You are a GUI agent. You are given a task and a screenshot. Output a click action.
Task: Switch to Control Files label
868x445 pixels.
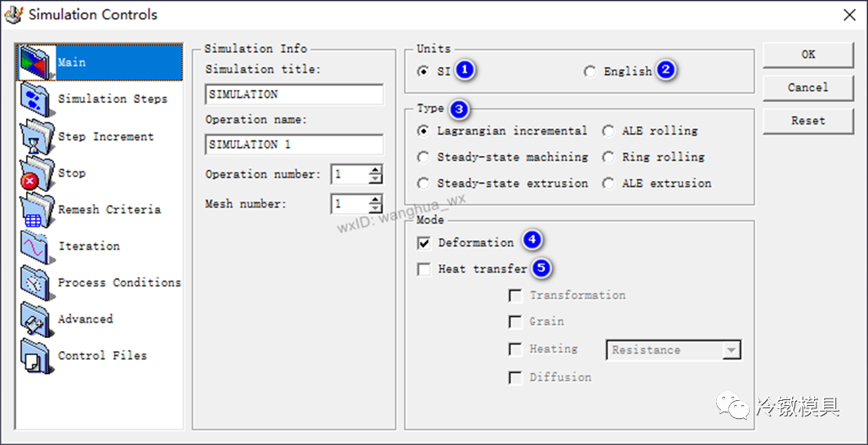coord(102,356)
